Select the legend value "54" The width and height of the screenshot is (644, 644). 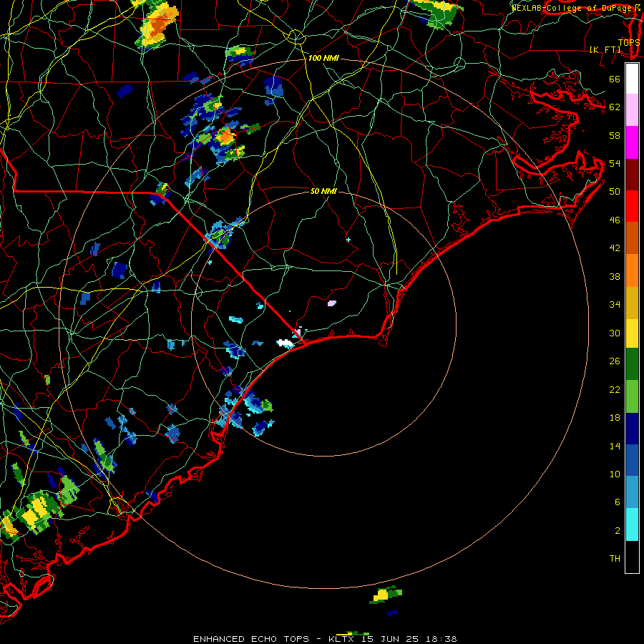pos(615,163)
